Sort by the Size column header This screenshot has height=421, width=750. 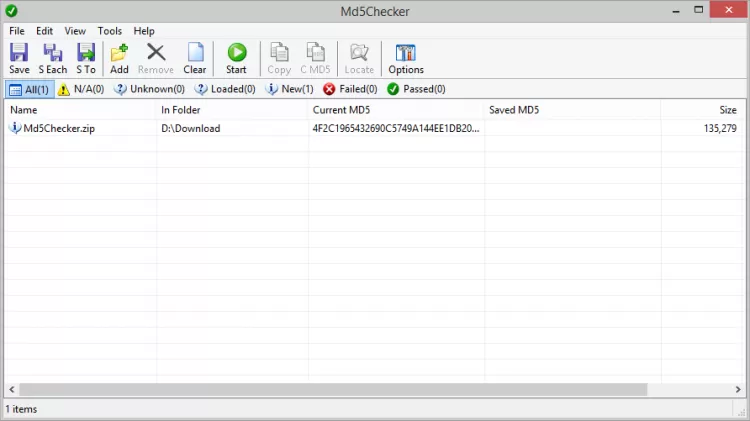702,110
